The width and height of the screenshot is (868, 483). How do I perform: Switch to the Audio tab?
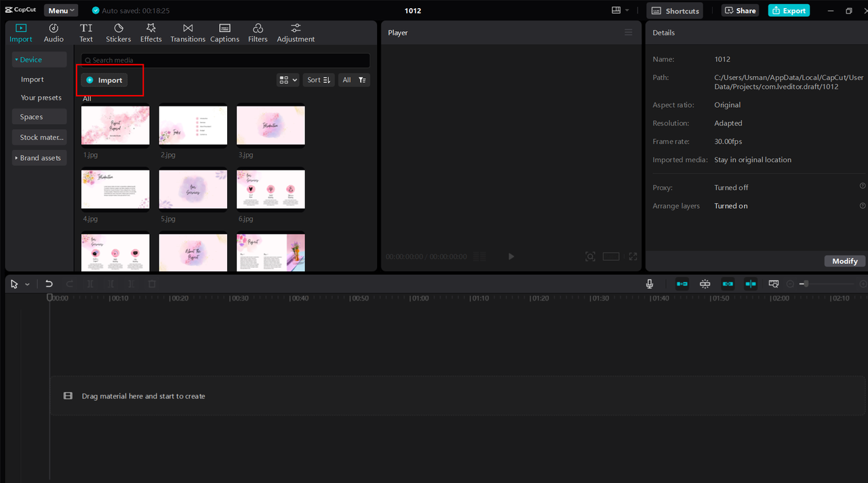tap(54, 33)
